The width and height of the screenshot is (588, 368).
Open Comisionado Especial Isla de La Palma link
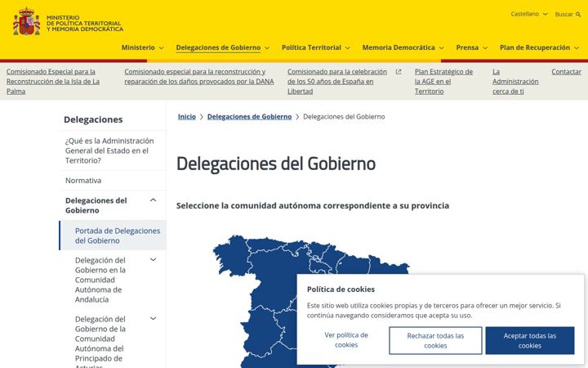[x=53, y=82]
